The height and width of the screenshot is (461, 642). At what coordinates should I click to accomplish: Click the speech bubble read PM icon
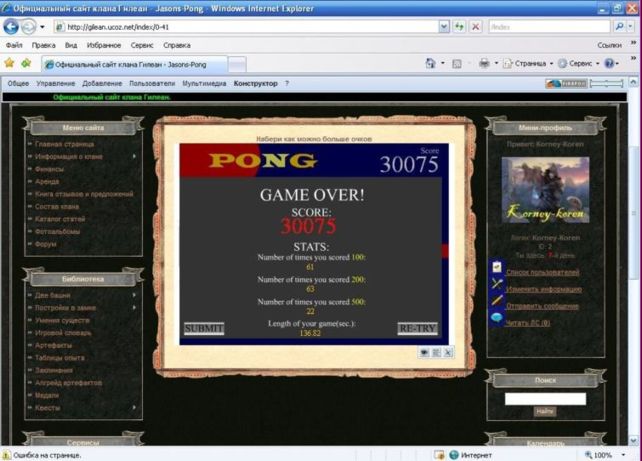497,318
